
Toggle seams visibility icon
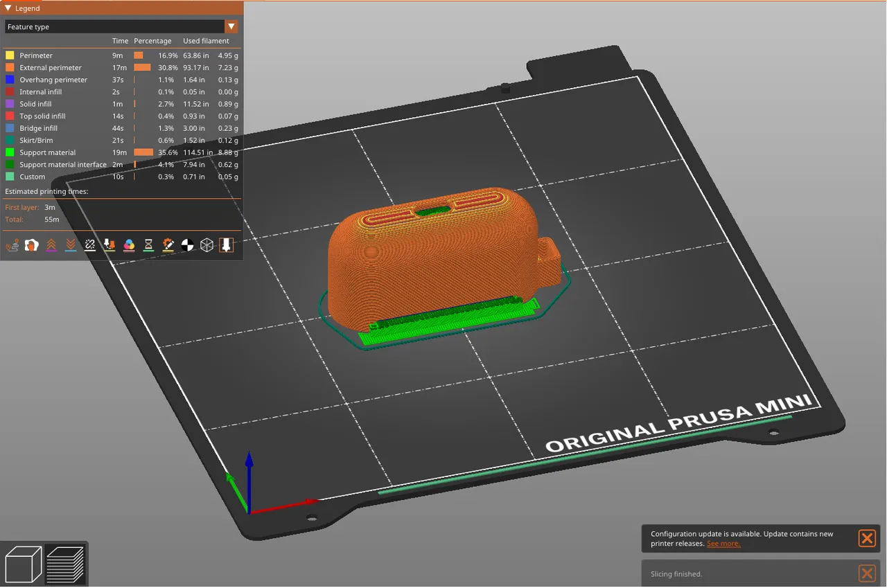pyautogui.click(x=90, y=245)
